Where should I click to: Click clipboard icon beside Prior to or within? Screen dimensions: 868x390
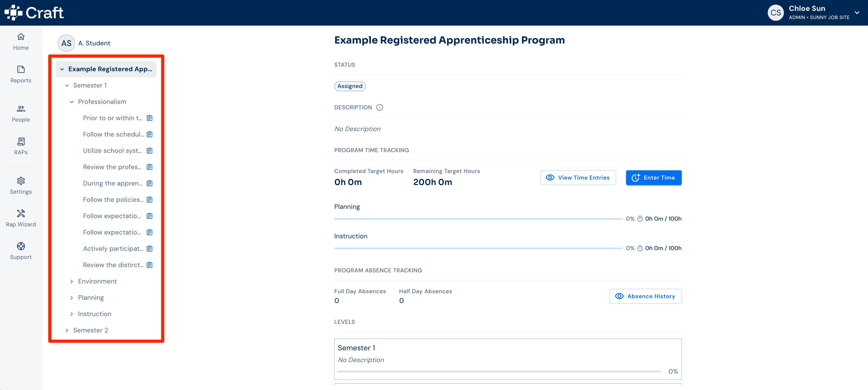click(149, 118)
